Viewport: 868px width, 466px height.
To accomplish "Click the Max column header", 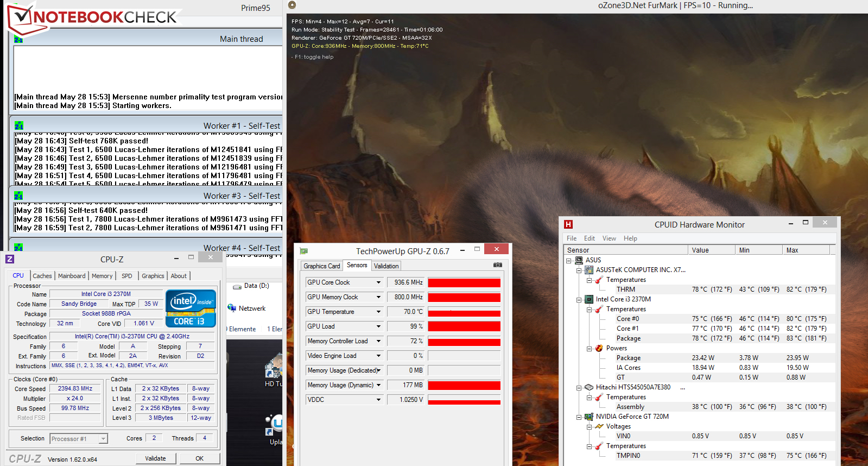I will 806,250.
